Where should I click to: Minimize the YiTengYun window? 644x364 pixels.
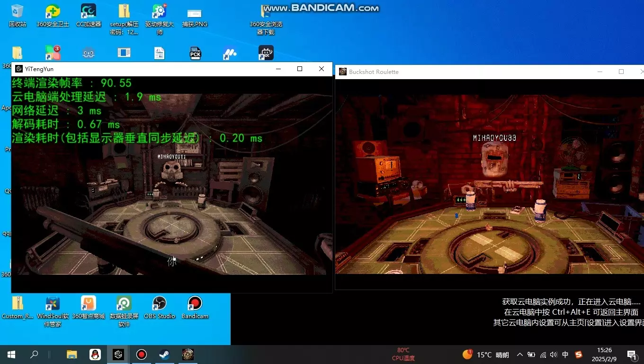pos(278,69)
